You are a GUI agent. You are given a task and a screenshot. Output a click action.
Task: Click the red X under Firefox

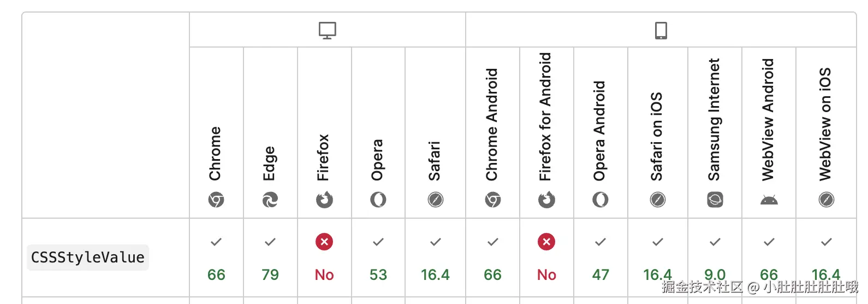pyautogui.click(x=324, y=242)
